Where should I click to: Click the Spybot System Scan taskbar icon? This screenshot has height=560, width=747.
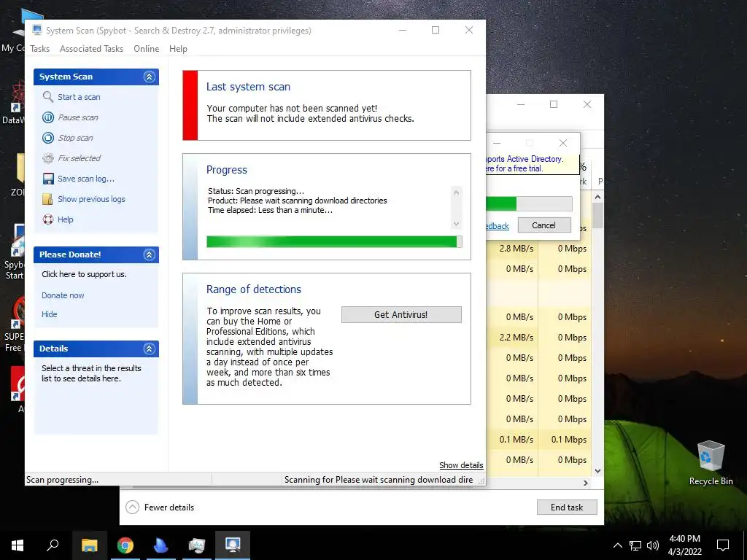[x=233, y=545]
